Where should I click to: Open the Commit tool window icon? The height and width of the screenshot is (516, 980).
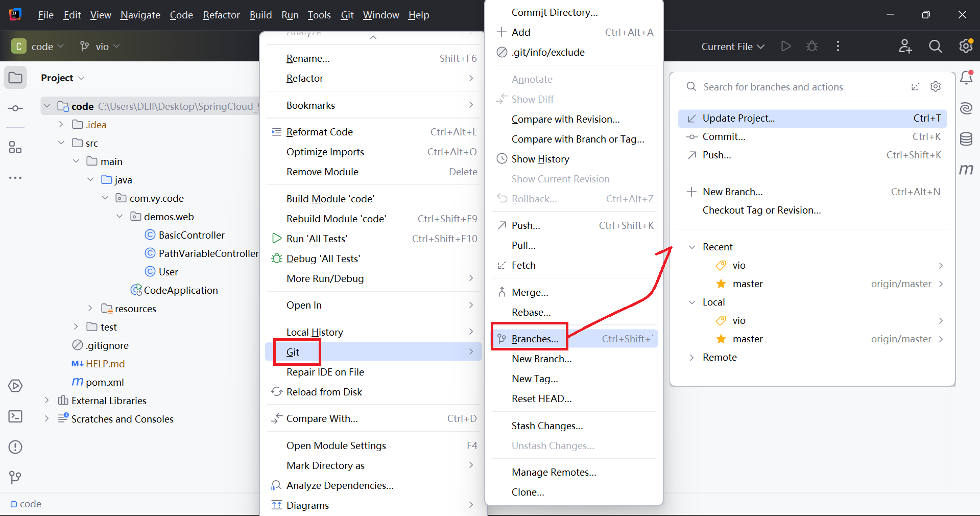(15, 108)
